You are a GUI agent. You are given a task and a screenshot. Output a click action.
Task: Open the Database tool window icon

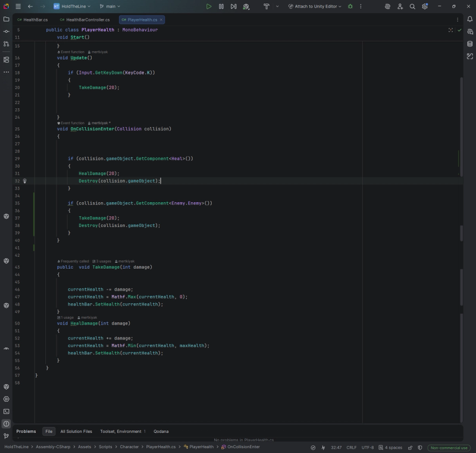[470, 44]
